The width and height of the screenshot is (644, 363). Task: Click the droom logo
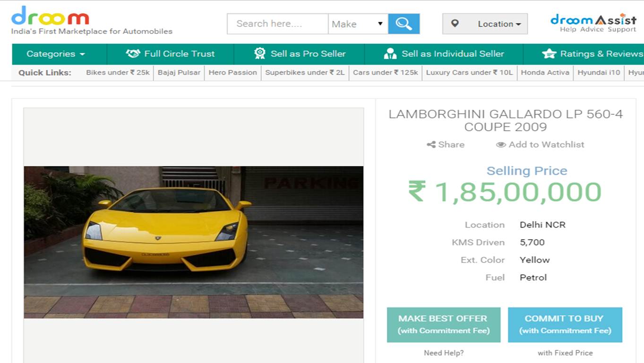coord(50,16)
